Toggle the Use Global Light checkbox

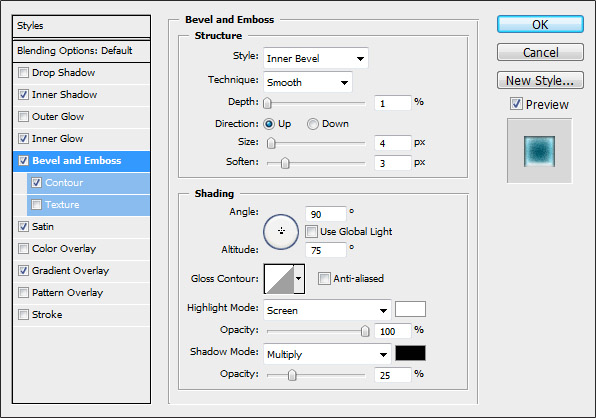(311, 231)
